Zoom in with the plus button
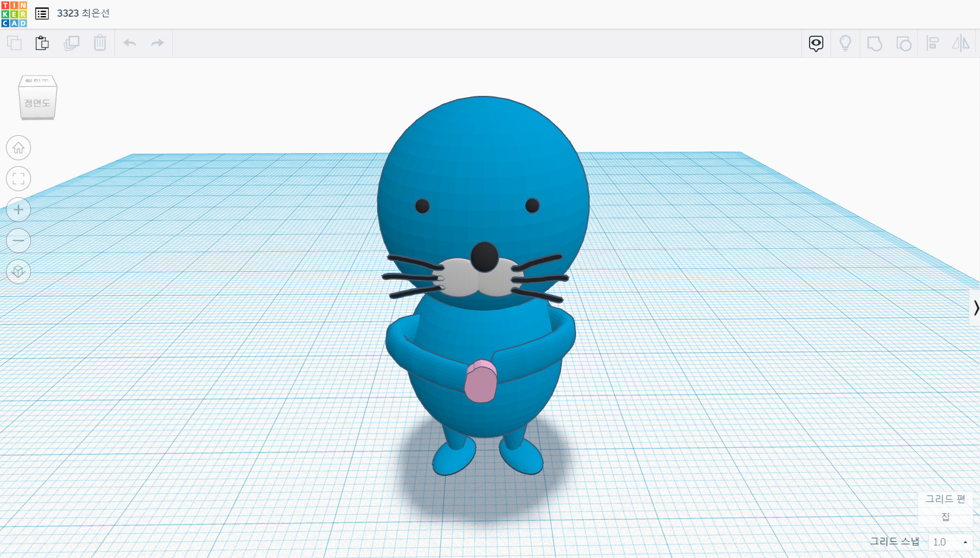The height and width of the screenshot is (558, 980). tap(18, 210)
